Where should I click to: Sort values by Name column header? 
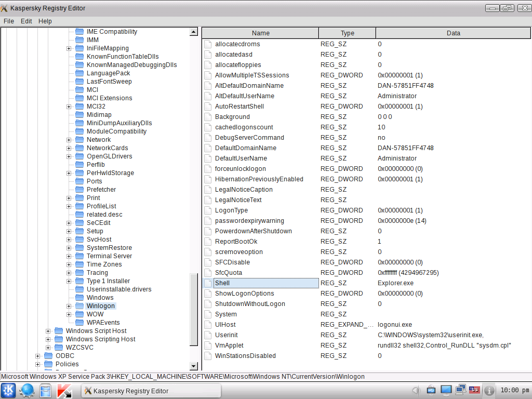(x=260, y=33)
